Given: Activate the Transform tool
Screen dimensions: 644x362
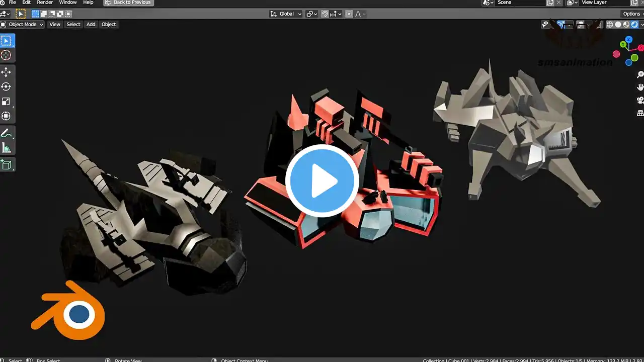Looking at the screenshot, I should coord(7,116).
